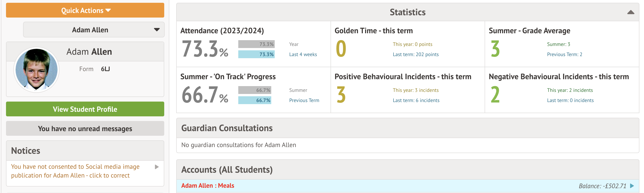Open the Adam Allen : Meals account
Image resolution: width=644 pixels, height=193 pixels.
[x=208, y=185]
